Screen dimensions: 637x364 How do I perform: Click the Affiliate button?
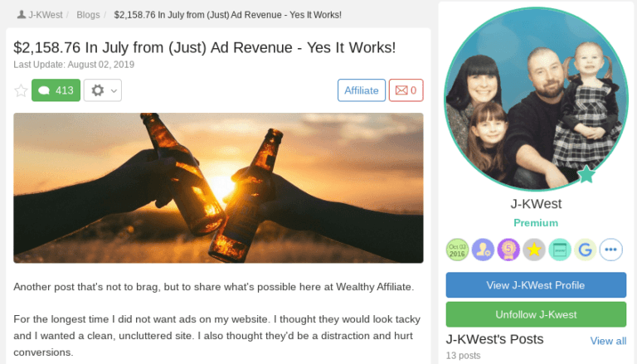tap(362, 90)
